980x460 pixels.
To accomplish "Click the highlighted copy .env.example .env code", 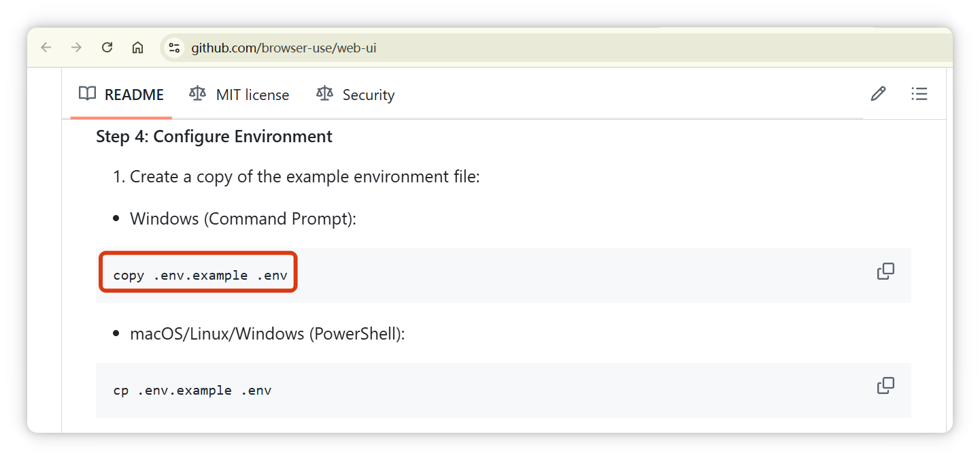I will click(200, 276).
